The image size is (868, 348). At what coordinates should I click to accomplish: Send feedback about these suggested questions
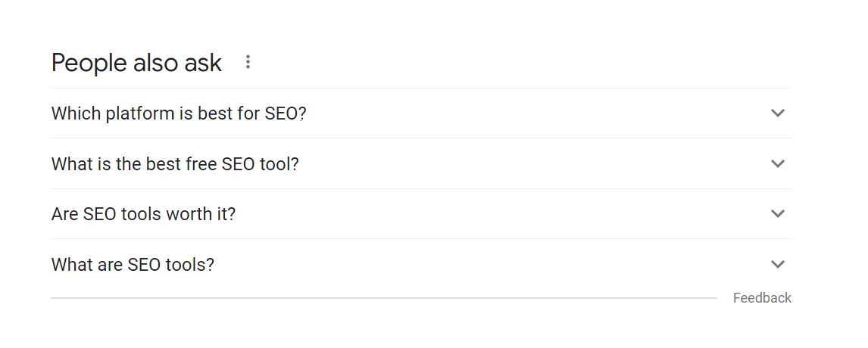762,298
